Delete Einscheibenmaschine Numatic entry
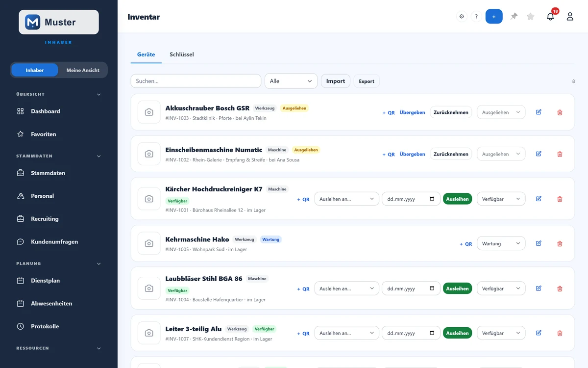The image size is (588, 368). tap(560, 154)
